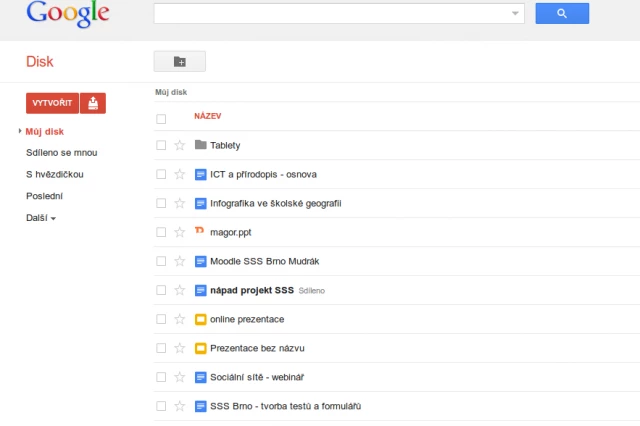Open Poslední files view

click(44, 196)
